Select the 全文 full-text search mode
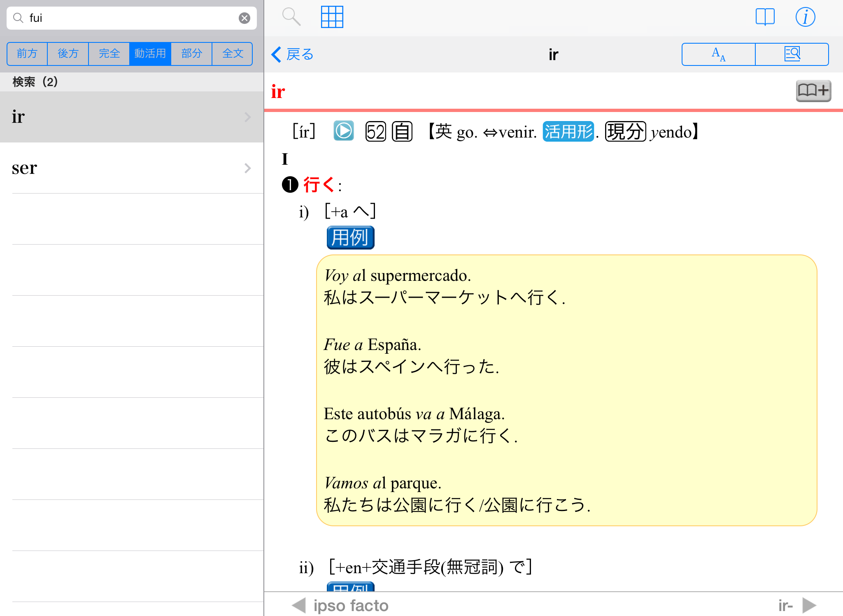Viewport: 843px width, 616px height. point(233,54)
